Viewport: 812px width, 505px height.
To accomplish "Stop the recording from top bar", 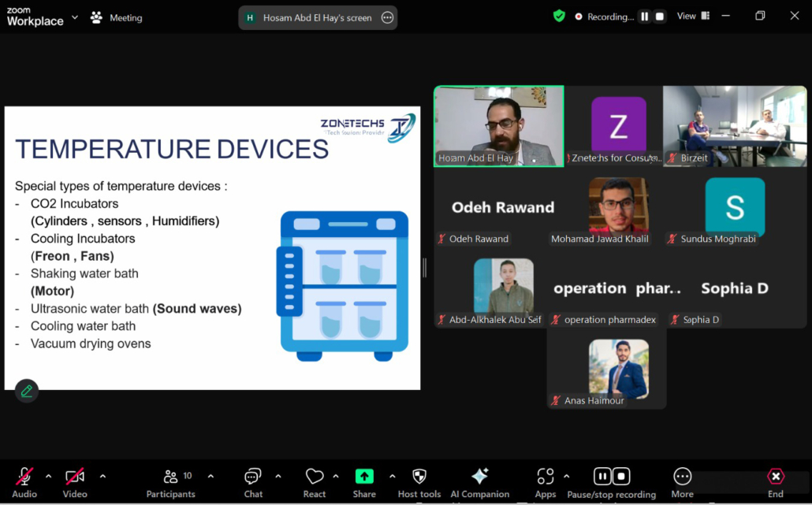I will click(x=660, y=17).
